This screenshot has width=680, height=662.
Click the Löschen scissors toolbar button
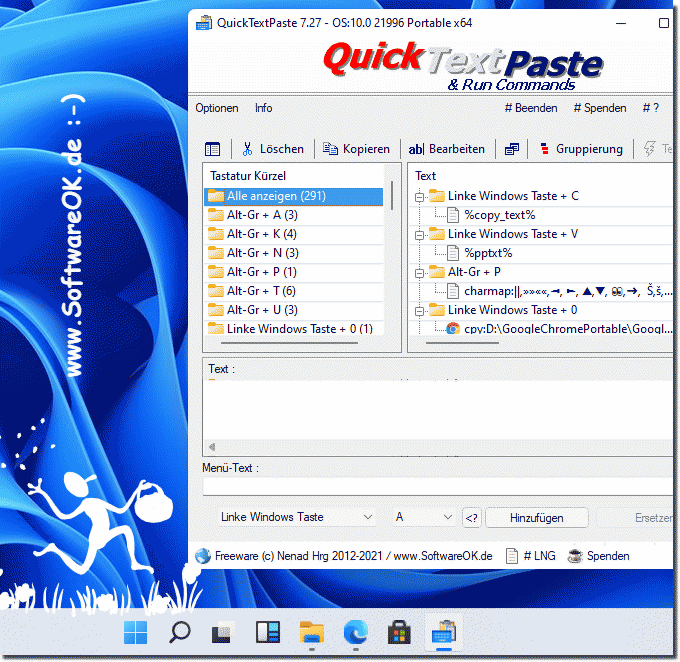(273, 149)
